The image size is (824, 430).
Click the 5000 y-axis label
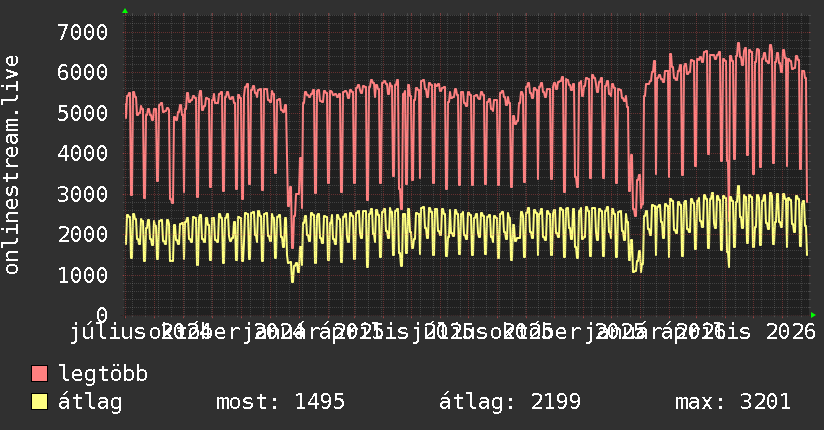click(x=83, y=113)
